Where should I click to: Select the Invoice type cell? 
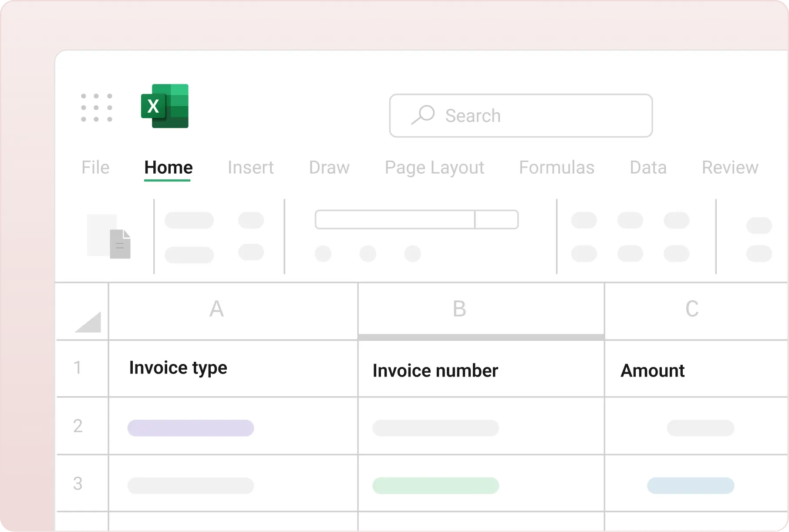233,368
